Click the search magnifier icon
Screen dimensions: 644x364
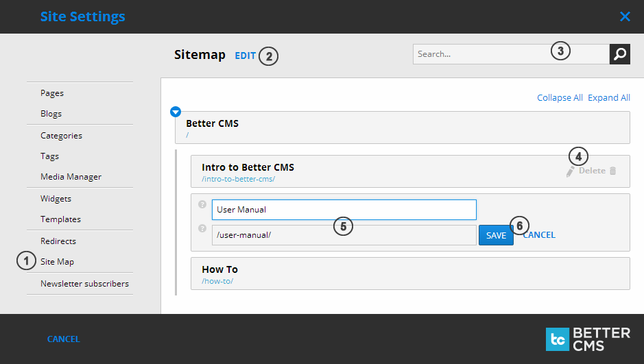point(620,54)
